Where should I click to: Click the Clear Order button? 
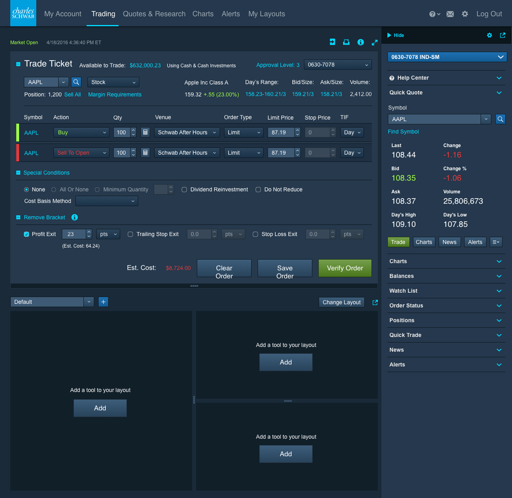[224, 268]
